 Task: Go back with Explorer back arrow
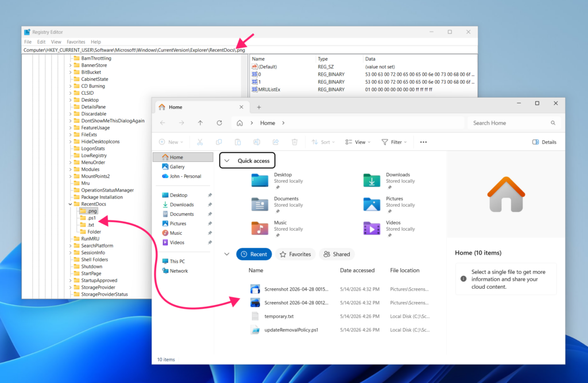163,123
